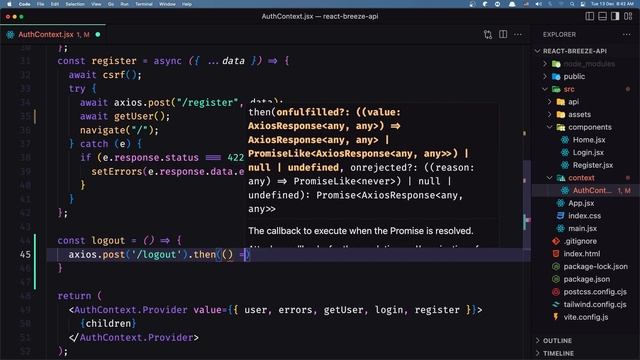Click React icon on AuthContext.jsx tab

(x=10, y=35)
